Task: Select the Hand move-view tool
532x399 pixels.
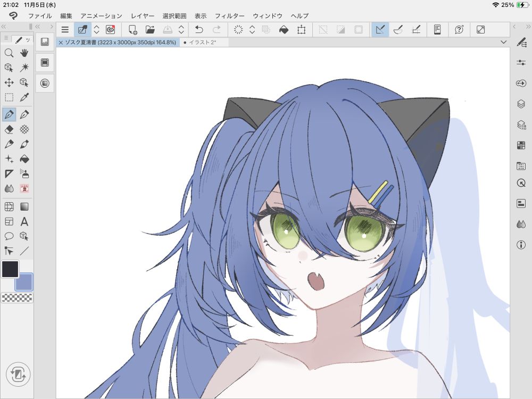Action: (24, 53)
